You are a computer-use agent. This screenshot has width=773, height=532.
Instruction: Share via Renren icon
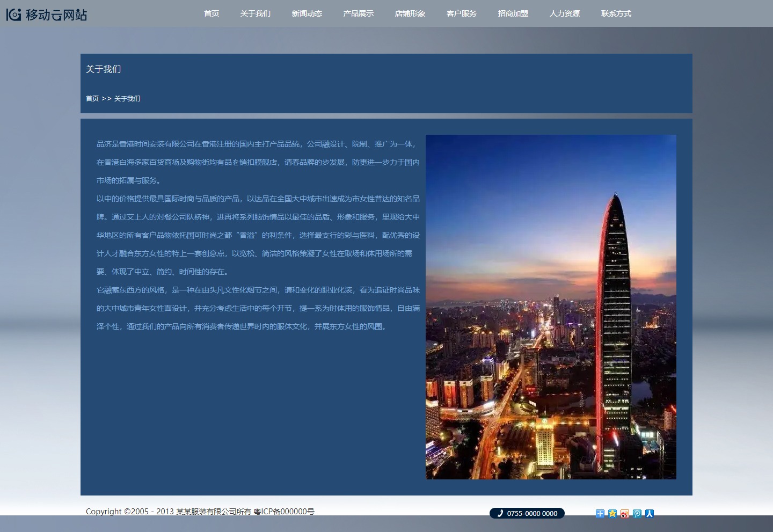[650, 514]
